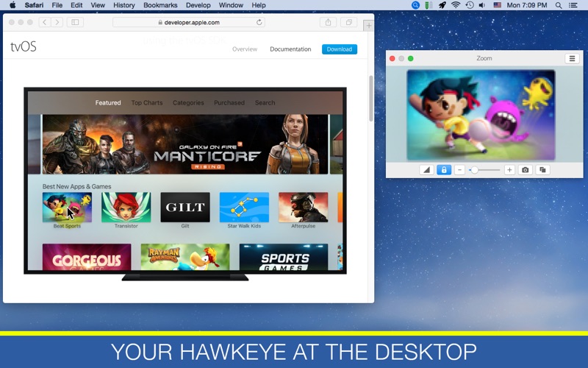This screenshot has height=368, width=588.
Task: Open the Beat Sports app tile
Action: click(x=67, y=208)
